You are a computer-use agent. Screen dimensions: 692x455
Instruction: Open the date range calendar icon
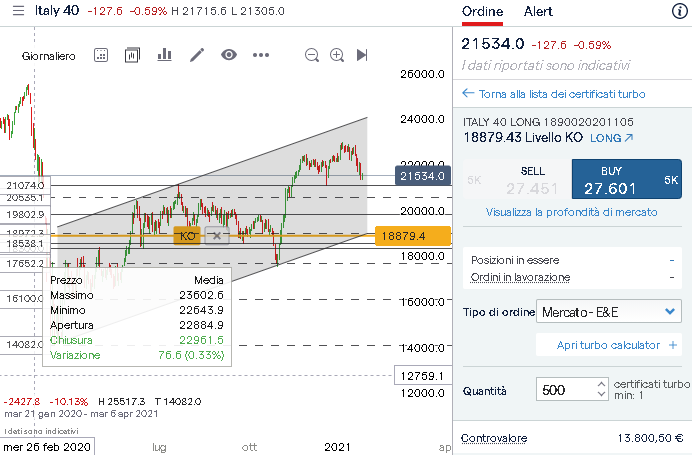[101, 55]
